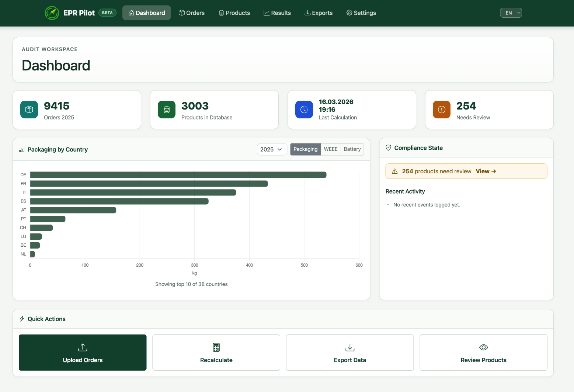Screen dimensions: 574x392
Task: Click the EPR Pilot logo
Action: [x=52, y=13]
